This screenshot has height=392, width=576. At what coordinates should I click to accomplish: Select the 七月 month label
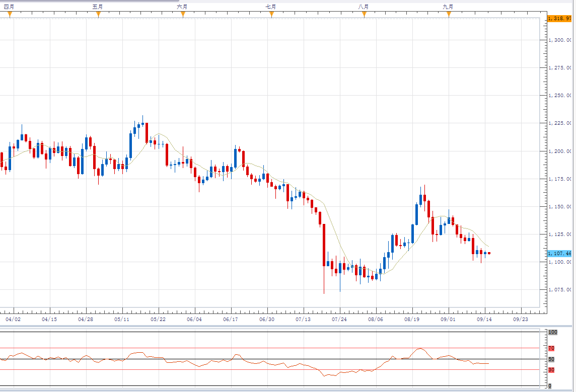click(271, 7)
